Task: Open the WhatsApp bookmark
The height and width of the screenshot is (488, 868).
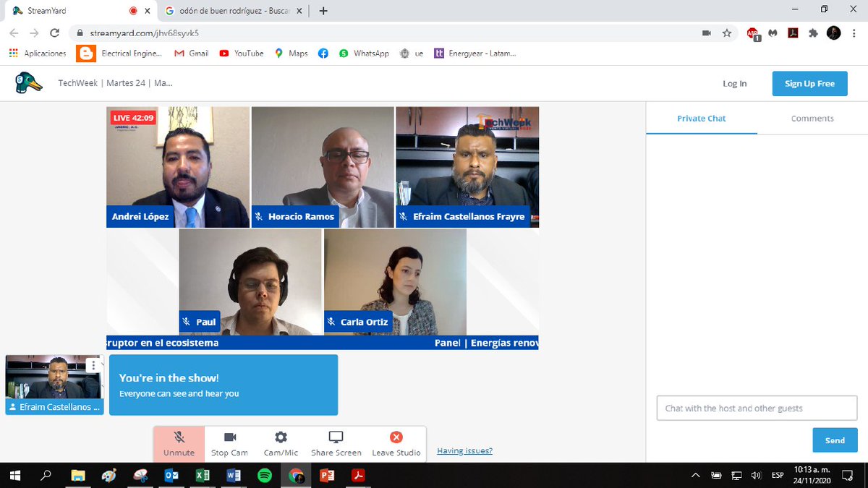Action: (364, 53)
